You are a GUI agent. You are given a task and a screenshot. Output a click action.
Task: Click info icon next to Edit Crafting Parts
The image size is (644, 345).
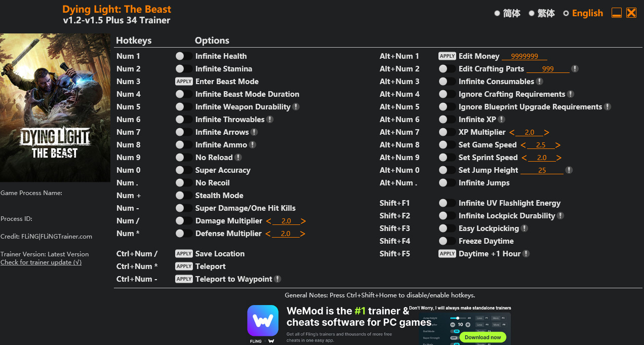[575, 69]
